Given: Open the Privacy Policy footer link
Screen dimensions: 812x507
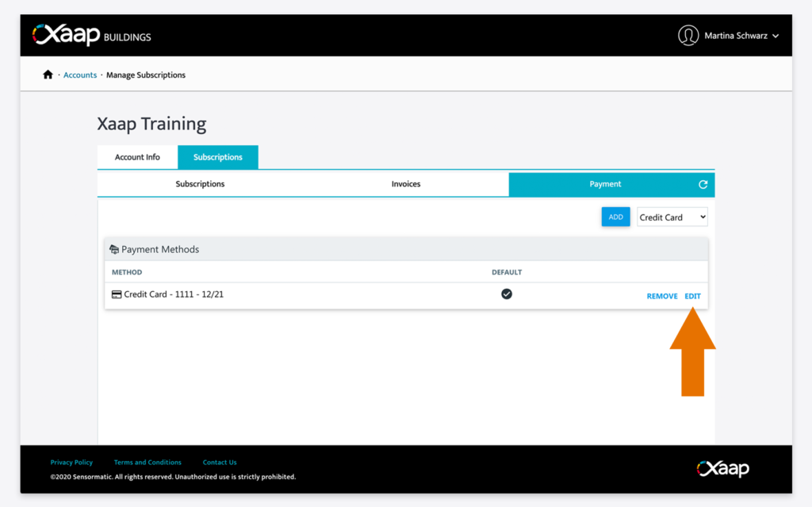Looking at the screenshot, I should (71, 463).
